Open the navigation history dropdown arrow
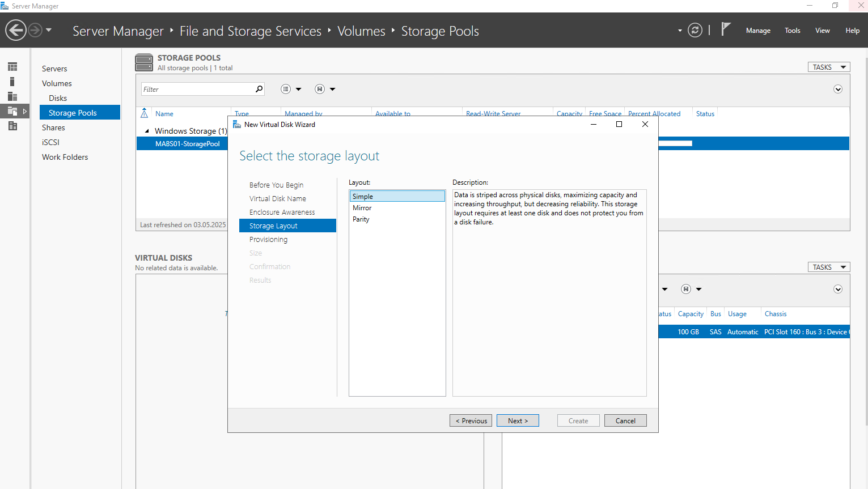Screen dimensions: 868x489 (x=49, y=30)
